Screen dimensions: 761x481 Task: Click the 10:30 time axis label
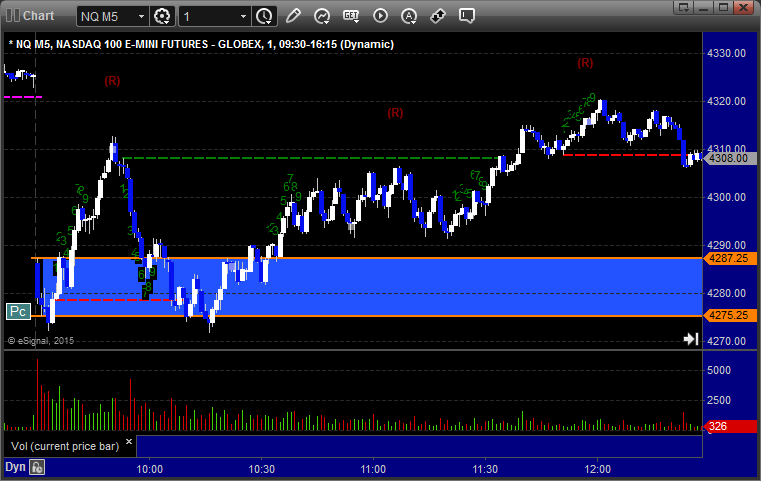click(262, 469)
